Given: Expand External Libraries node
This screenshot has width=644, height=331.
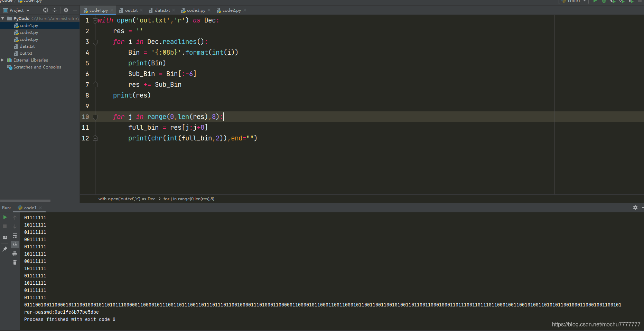Looking at the screenshot, I should coord(3,60).
